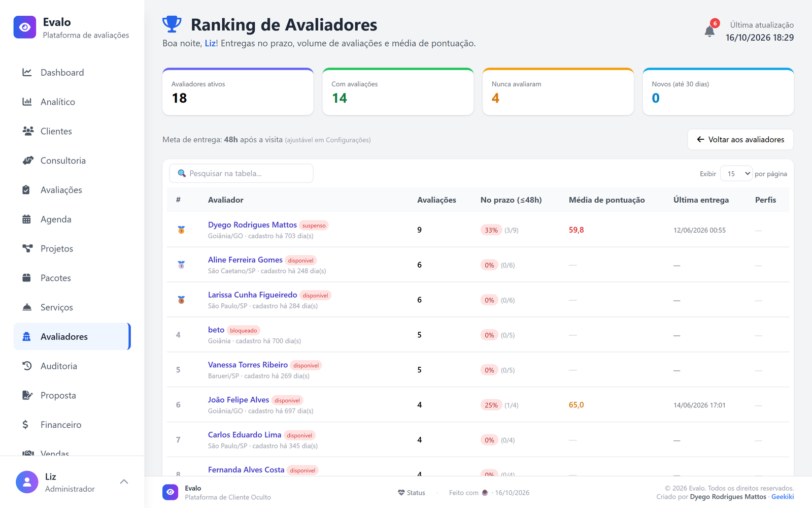
Task: Click the Serviços bell-tray icon
Action: (27, 307)
